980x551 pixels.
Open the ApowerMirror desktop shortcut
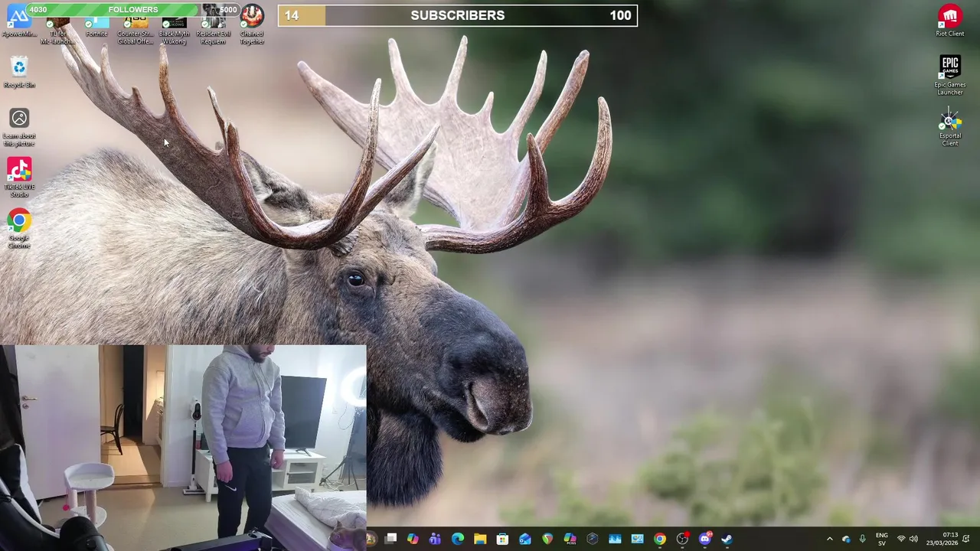click(18, 21)
